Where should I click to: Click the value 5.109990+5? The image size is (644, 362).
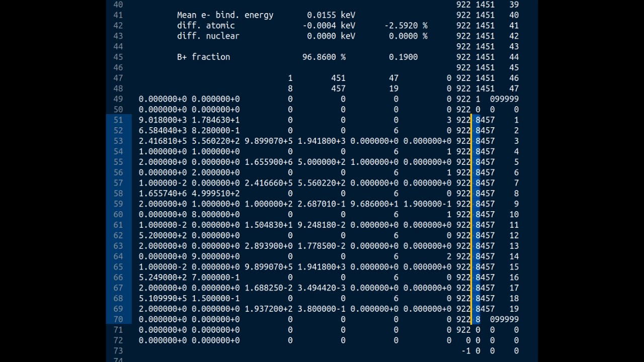tap(163, 299)
